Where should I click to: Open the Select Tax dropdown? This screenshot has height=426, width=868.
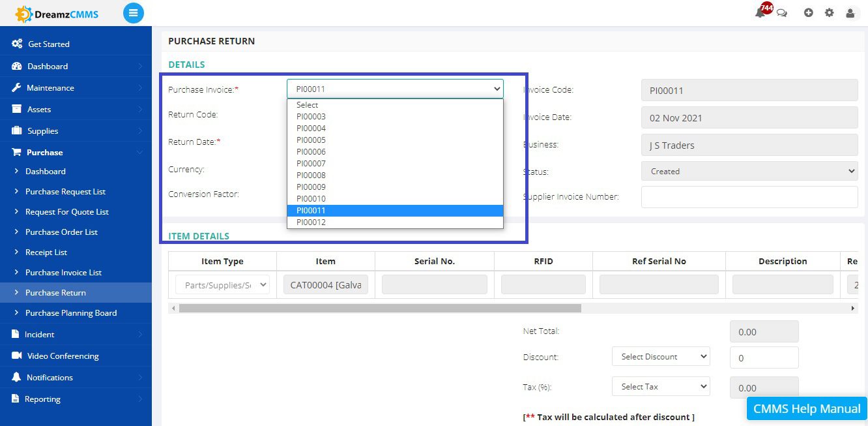click(661, 386)
